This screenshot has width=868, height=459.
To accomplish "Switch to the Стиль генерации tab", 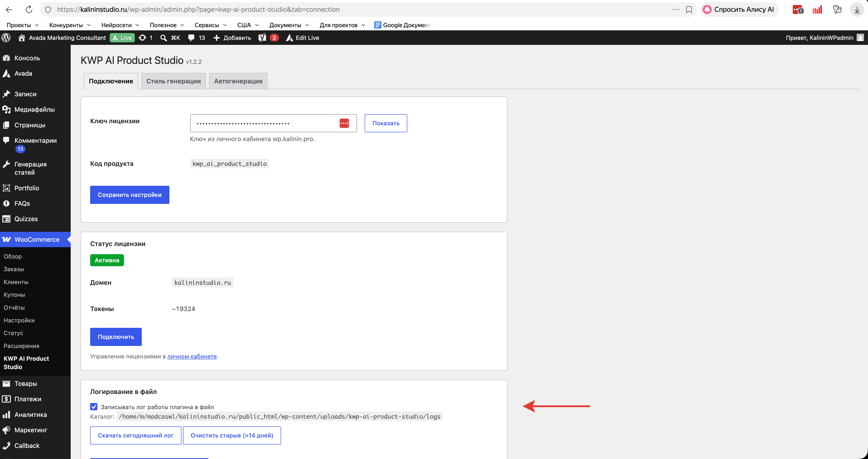I will tap(174, 81).
